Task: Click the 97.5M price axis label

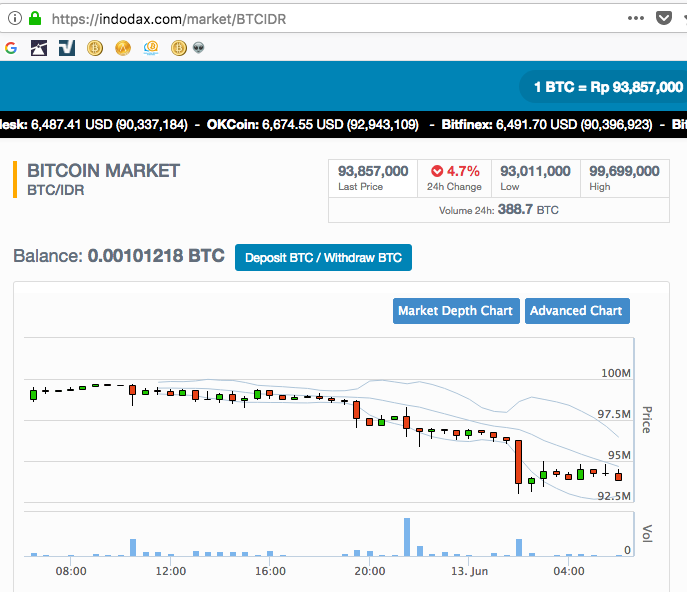Action: point(614,414)
